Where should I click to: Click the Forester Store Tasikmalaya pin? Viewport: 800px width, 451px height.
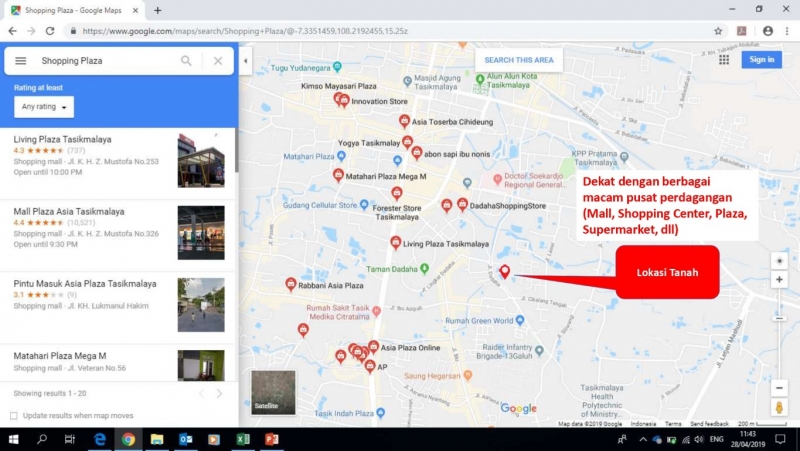[x=397, y=193]
